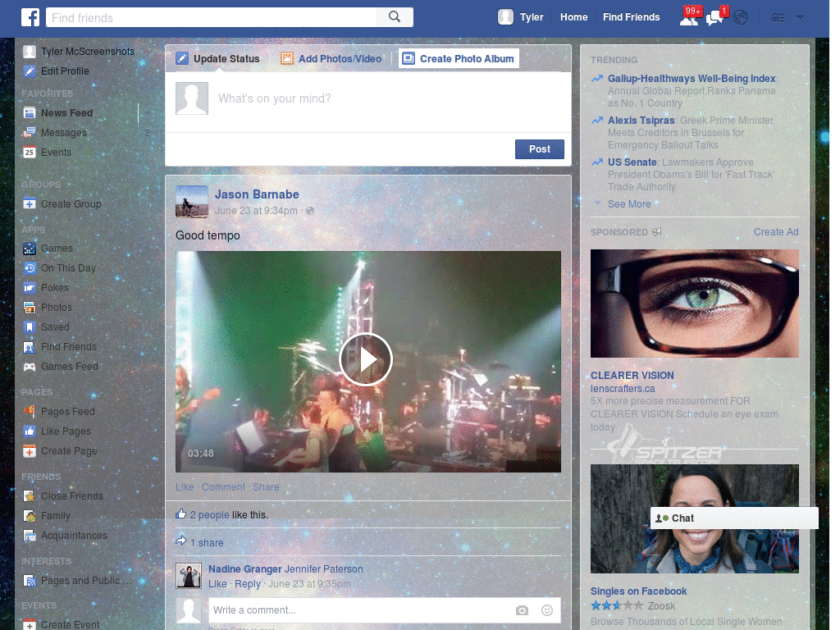Viewport: 840px width, 630px height.
Task: Open the post's audience globe dropdown
Action: (x=310, y=210)
